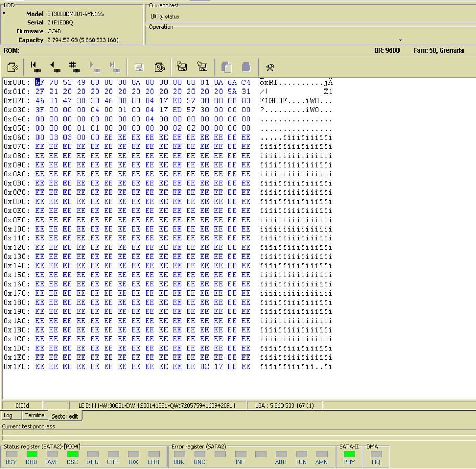The width and height of the screenshot is (476, 469).
Task: Click the DWF status indicator
Action: point(52,454)
